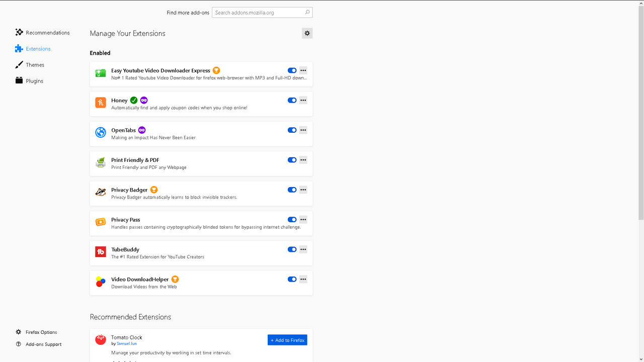Expand more options for Privacy Badger

click(x=303, y=190)
